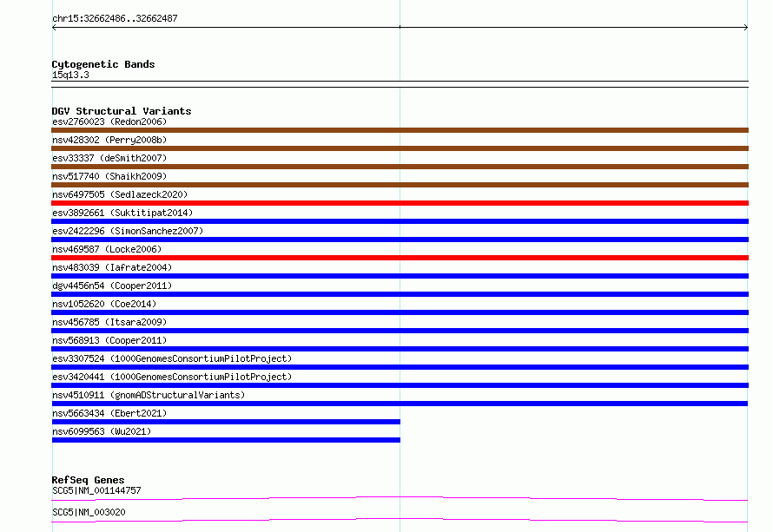Click the blue bar for nsv483039
This screenshot has height=532, width=773.
(400, 276)
